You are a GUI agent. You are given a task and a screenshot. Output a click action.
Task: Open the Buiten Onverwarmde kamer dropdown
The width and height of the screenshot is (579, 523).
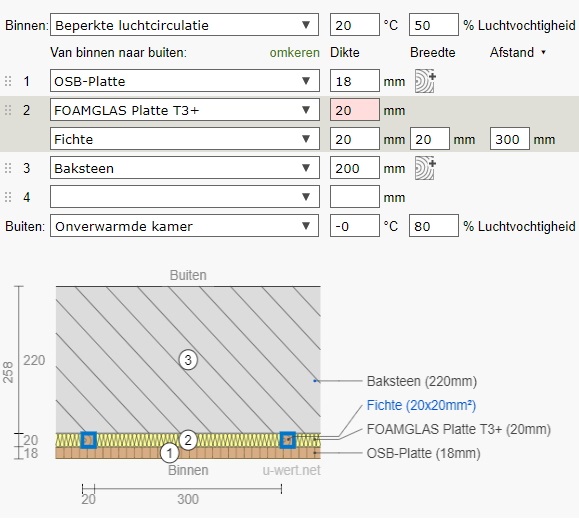(184, 226)
